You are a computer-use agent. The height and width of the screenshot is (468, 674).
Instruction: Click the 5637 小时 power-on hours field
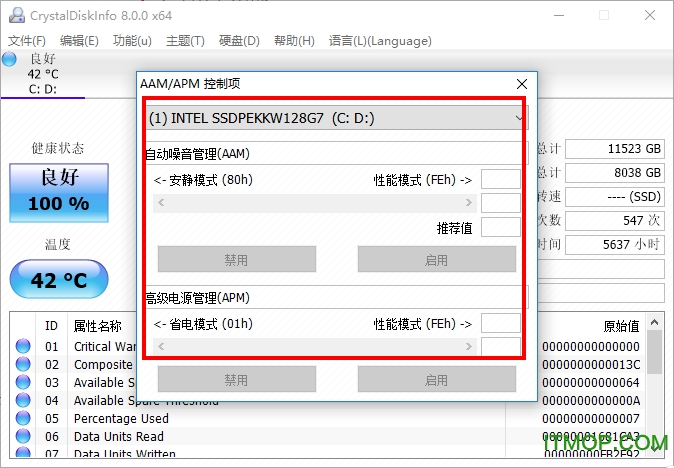pyautogui.click(x=615, y=245)
